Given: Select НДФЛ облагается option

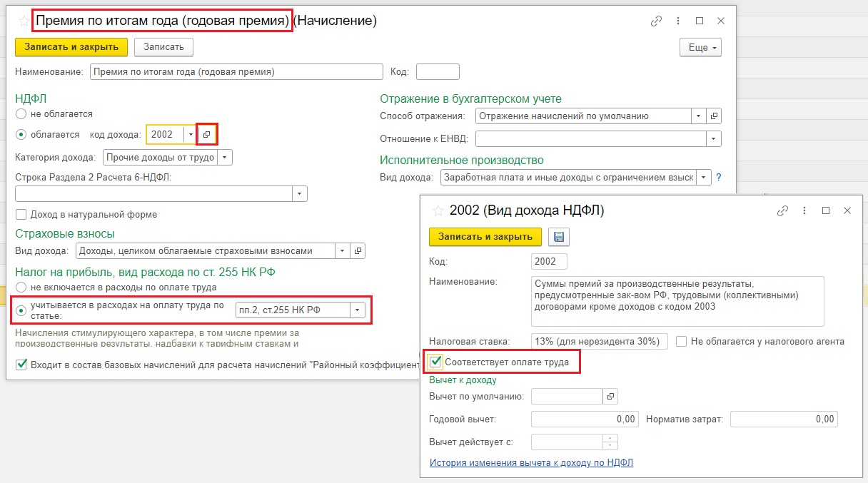Looking at the screenshot, I should (x=21, y=134).
